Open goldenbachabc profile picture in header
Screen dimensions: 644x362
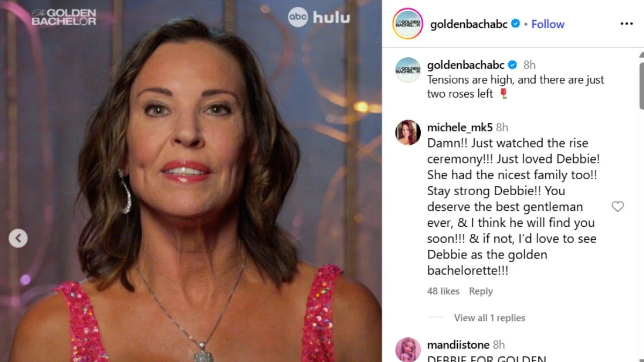(408, 24)
